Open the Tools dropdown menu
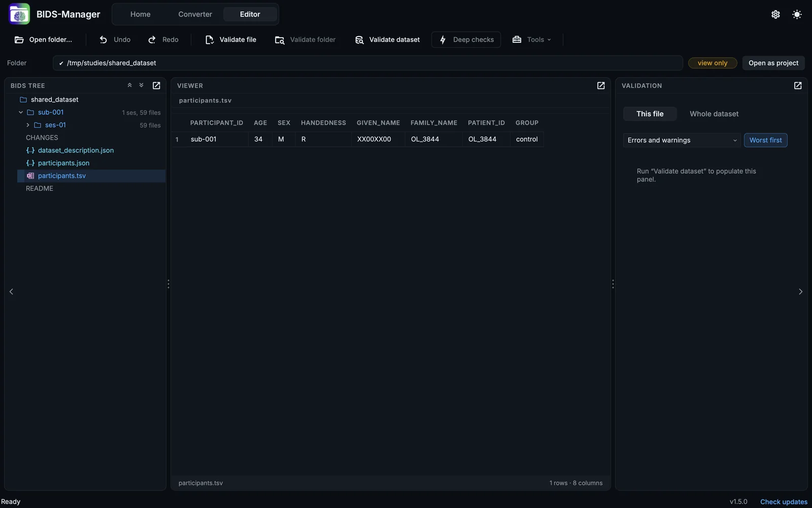Viewport: 812px width, 508px height. pyautogui.click(x=532, y=40)
